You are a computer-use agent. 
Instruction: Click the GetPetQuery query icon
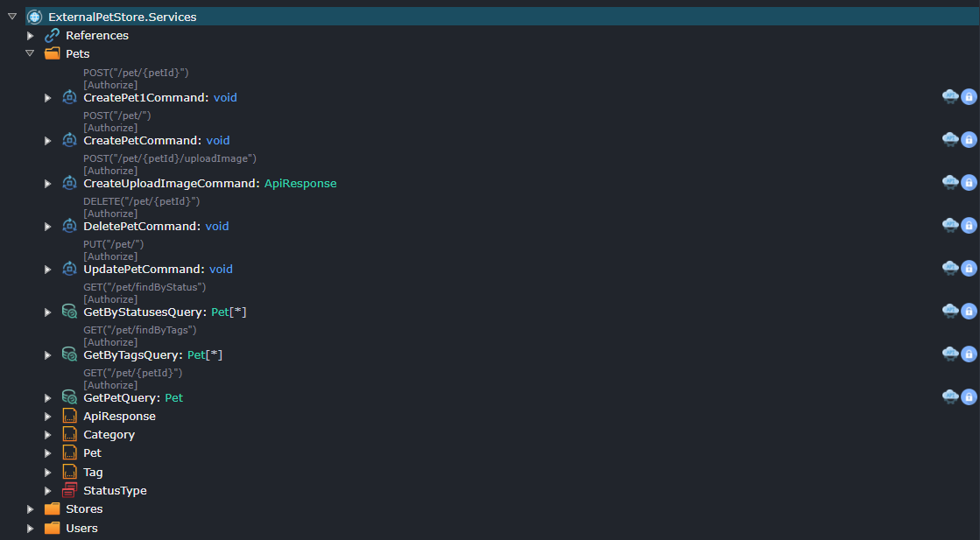(69, 397)
